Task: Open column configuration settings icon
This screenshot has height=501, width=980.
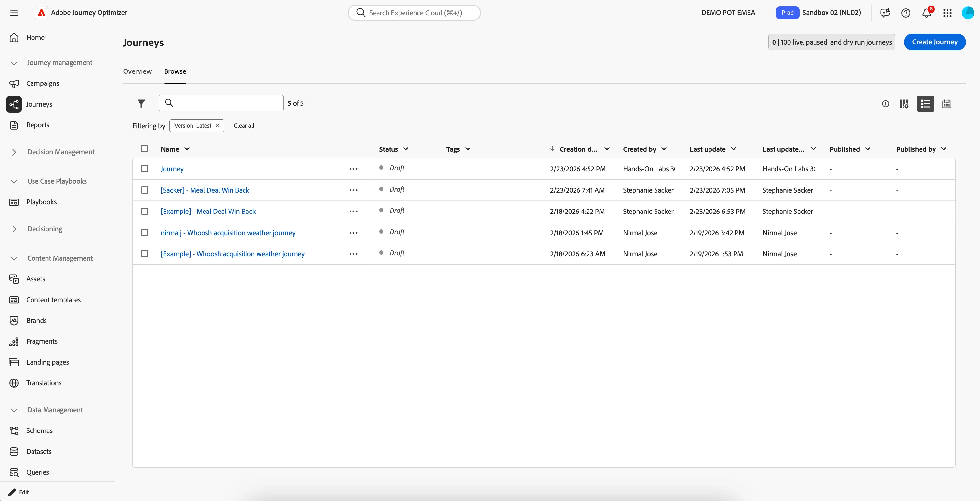Action: pyautogui.click(x=904, y=104)
